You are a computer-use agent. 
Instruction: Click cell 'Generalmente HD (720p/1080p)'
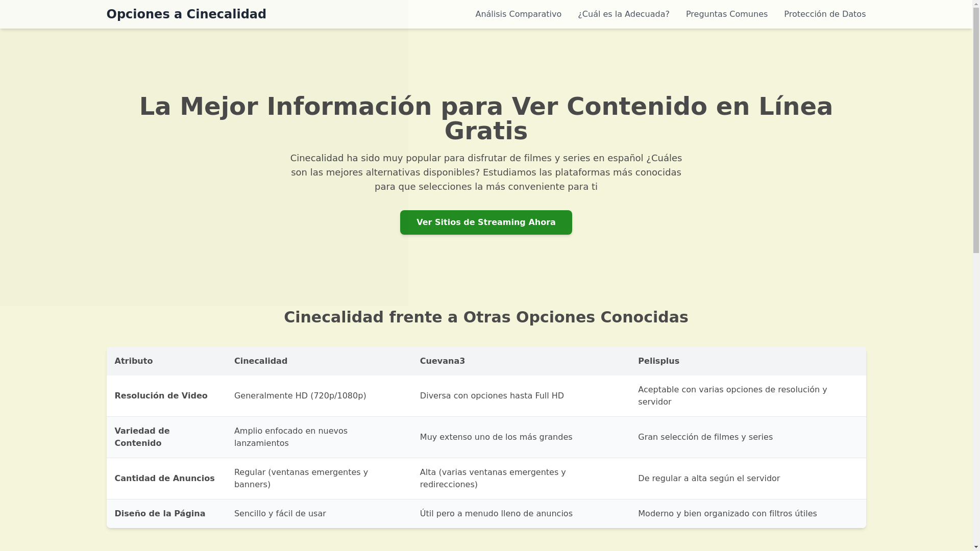[x=319, y=396]
